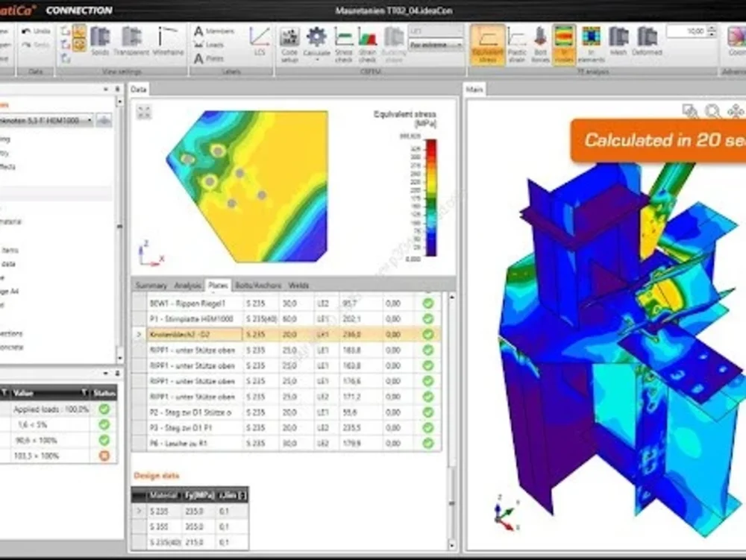Click the zoom-window icon in the Main view
Viewport: 746px width, 560px height.
click(690, 111)
